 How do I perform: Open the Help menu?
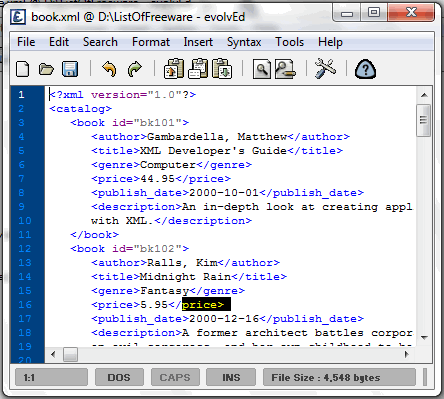[330, 42]
